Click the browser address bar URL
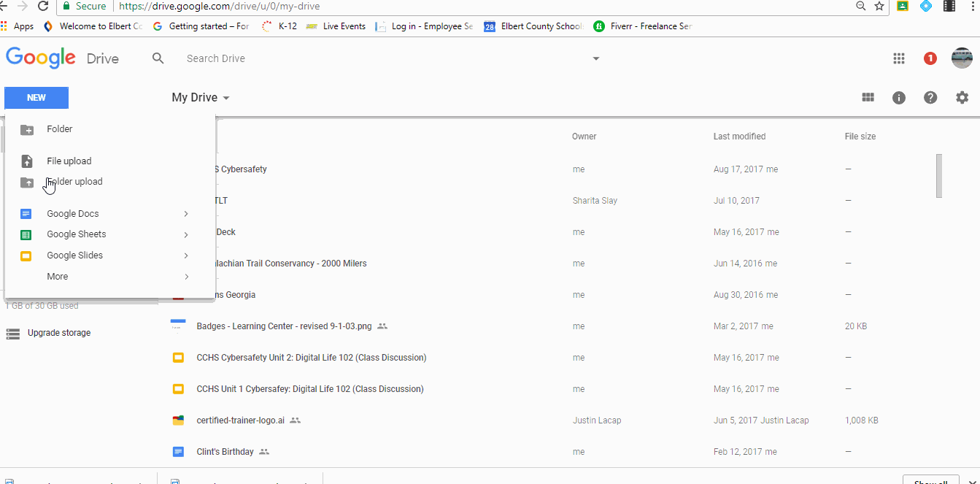 219,6
